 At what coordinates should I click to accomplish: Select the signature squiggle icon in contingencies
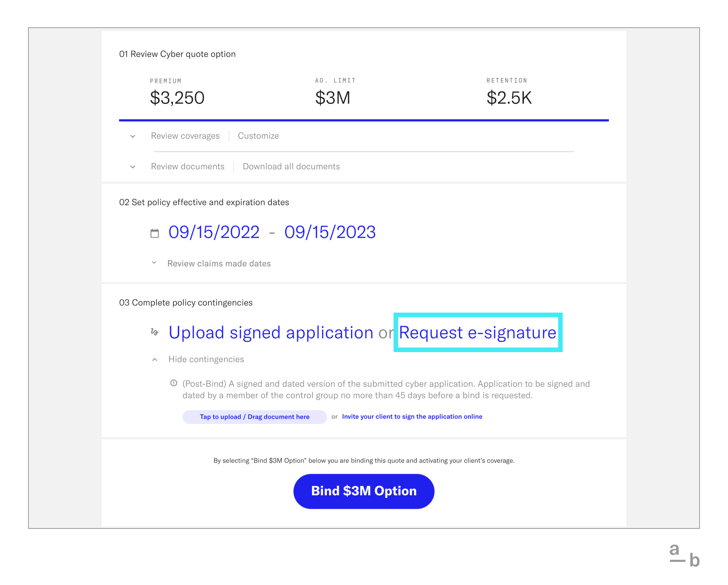pos(154,333)
